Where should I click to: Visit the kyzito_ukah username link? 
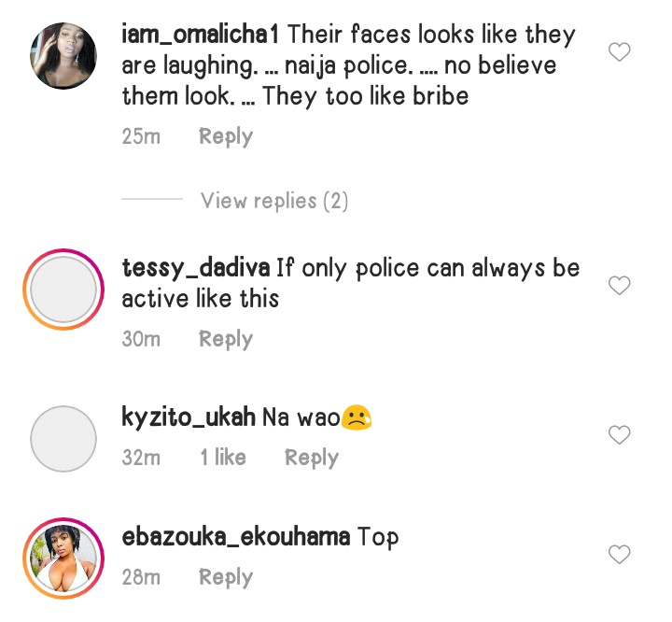189,417
